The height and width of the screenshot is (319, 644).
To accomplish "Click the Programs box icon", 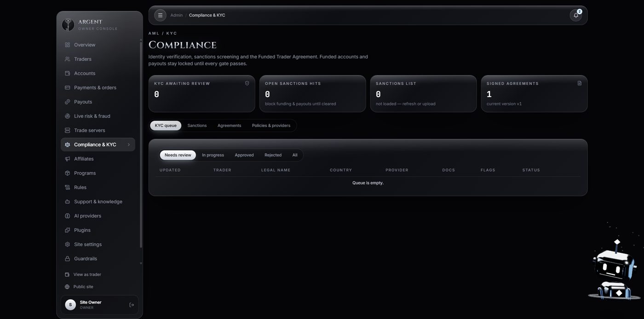I will click(x=67, y=173).
